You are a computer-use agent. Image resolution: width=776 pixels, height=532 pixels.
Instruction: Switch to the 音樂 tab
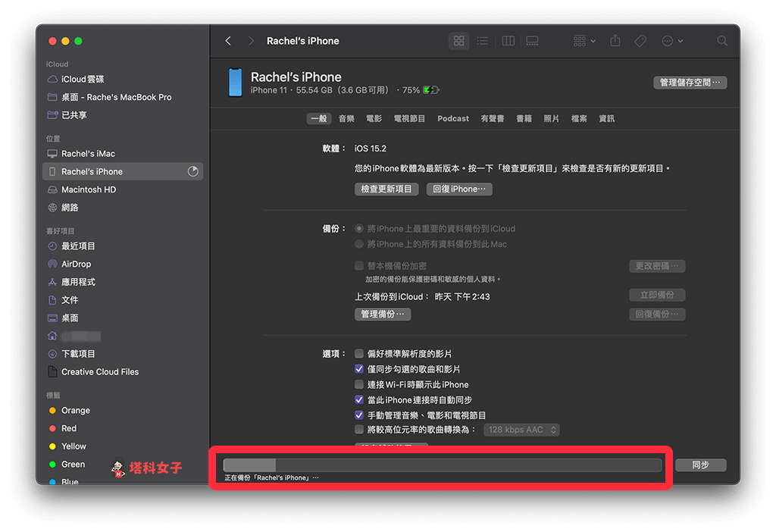(x=346, y=118)
